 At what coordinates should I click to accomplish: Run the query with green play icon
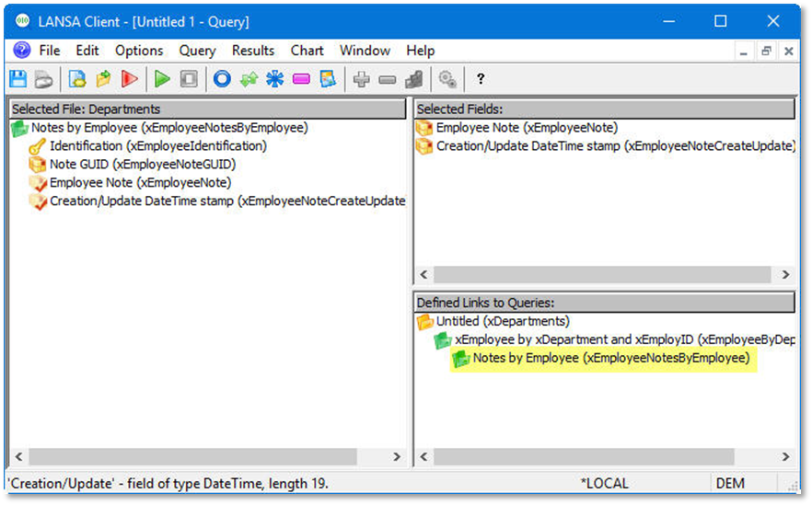(x=162, y=79)
